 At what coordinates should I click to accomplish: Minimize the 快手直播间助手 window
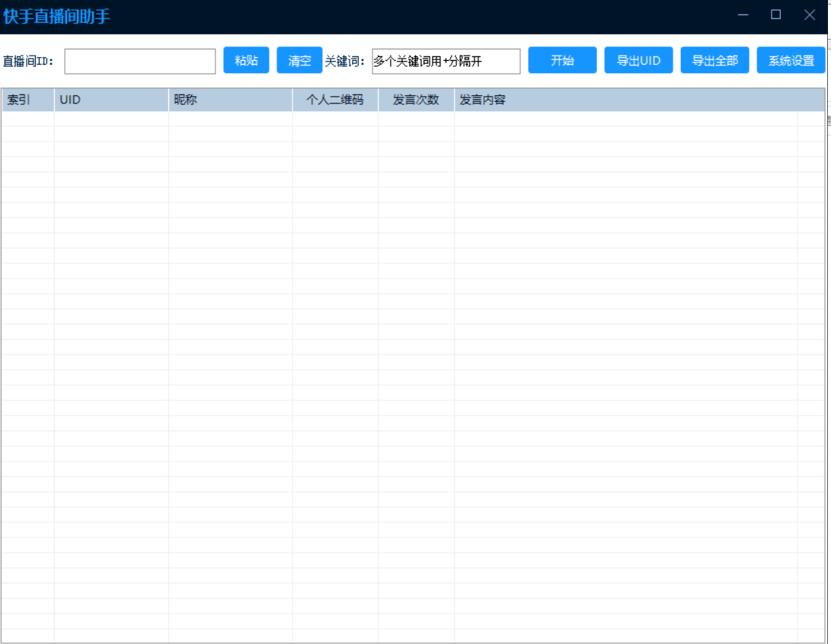click(743, 14)
